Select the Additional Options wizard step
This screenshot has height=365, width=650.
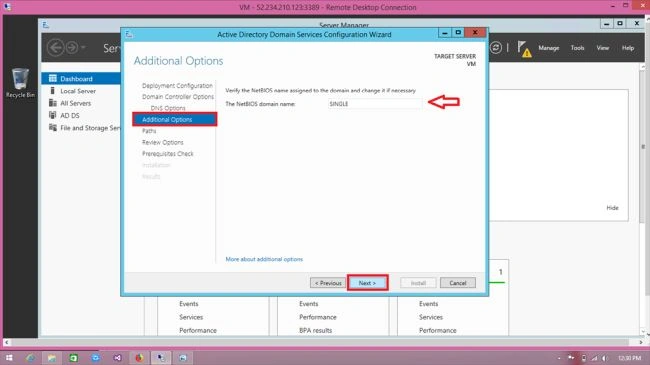pos(175,119)
